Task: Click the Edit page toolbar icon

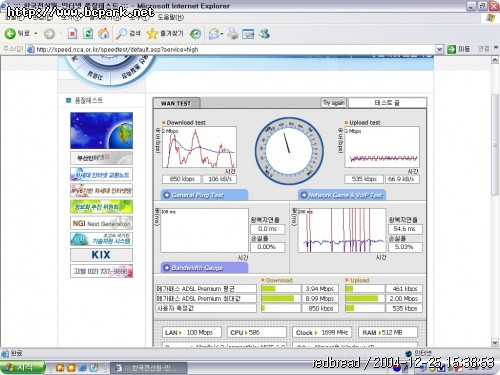Action: click(x=248, y=34)
